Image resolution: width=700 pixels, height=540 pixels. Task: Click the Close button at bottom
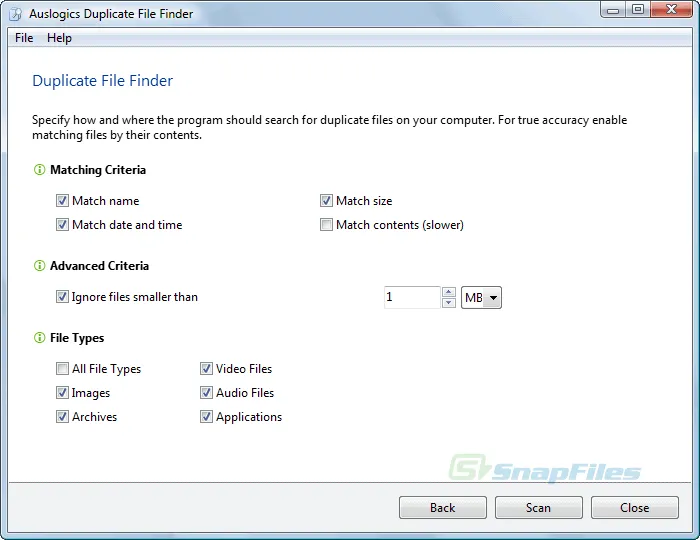click(635, 507)
